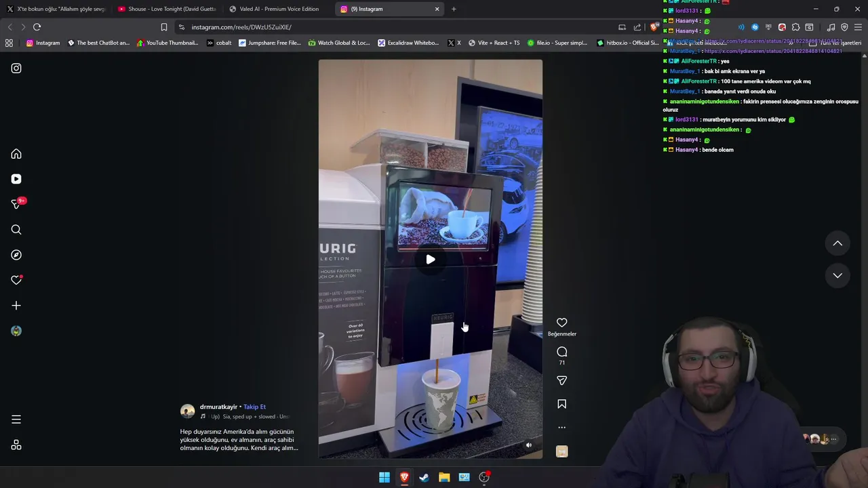Open hitbox.io - Official bookmark
Viewport: 868px width, 488px height.
[627, 43]
